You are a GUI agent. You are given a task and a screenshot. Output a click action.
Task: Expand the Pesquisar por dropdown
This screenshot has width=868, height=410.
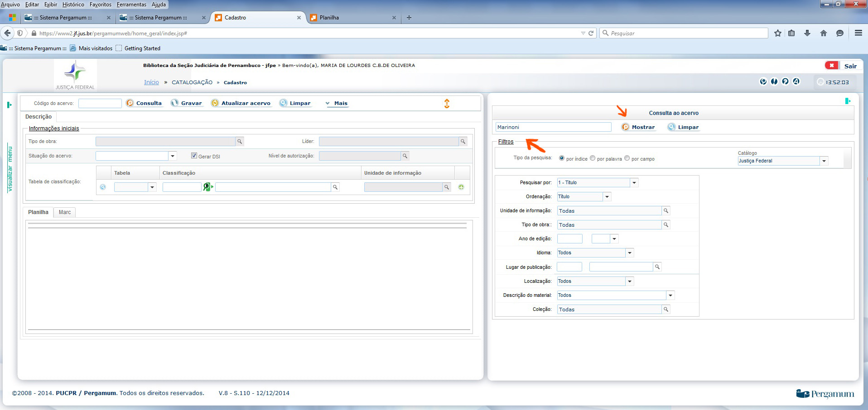pyautogui.click(x=634, y=183)
